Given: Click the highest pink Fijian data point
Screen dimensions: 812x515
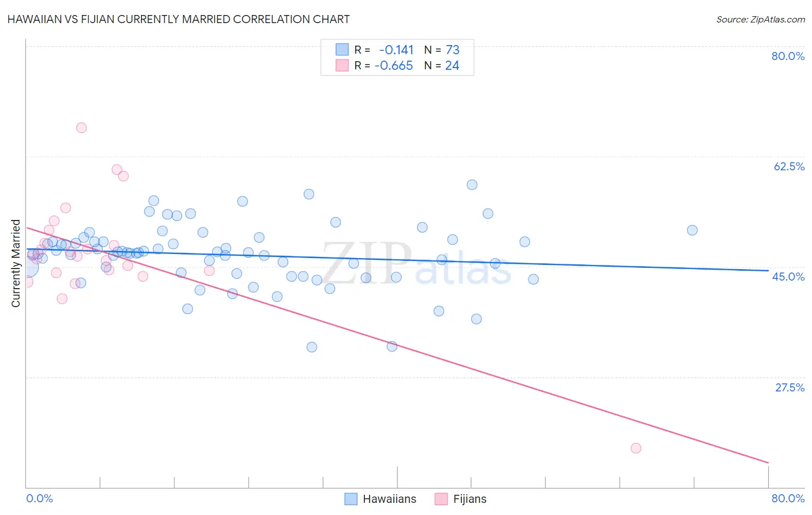Looking at the screenshot, I should [x=81, y=128].
